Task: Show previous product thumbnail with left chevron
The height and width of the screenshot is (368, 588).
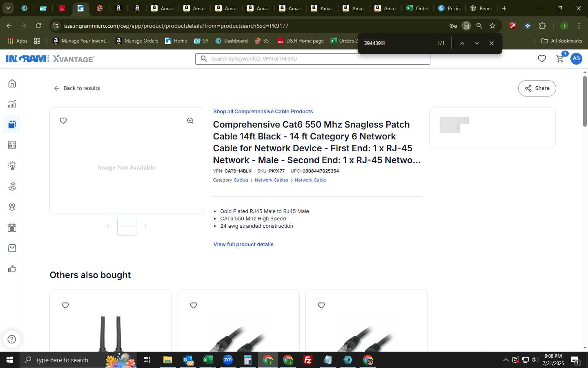Action: point(108,226)
